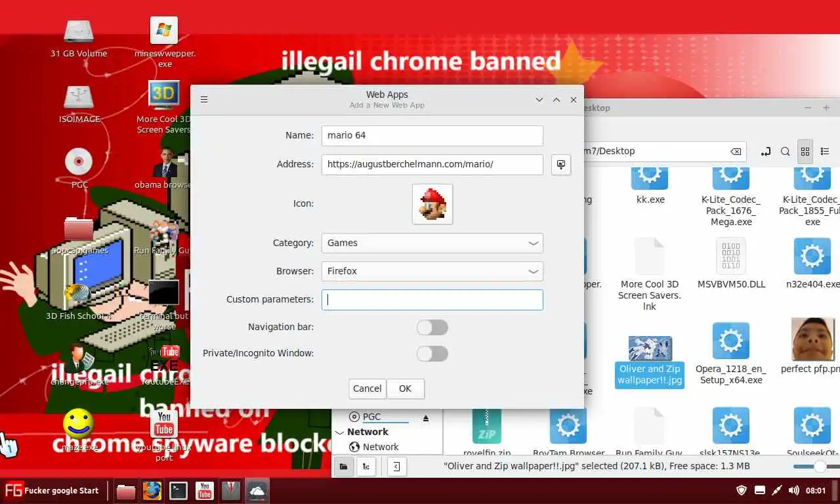
Task: Open the Category dropdown showing Games
Action: 432,243
